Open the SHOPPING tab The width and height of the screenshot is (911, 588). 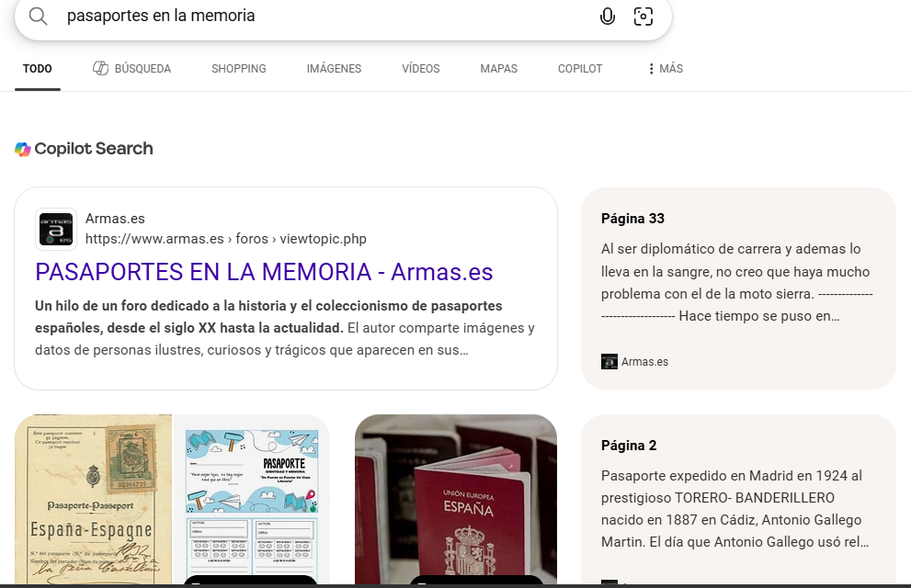[239, 69]
